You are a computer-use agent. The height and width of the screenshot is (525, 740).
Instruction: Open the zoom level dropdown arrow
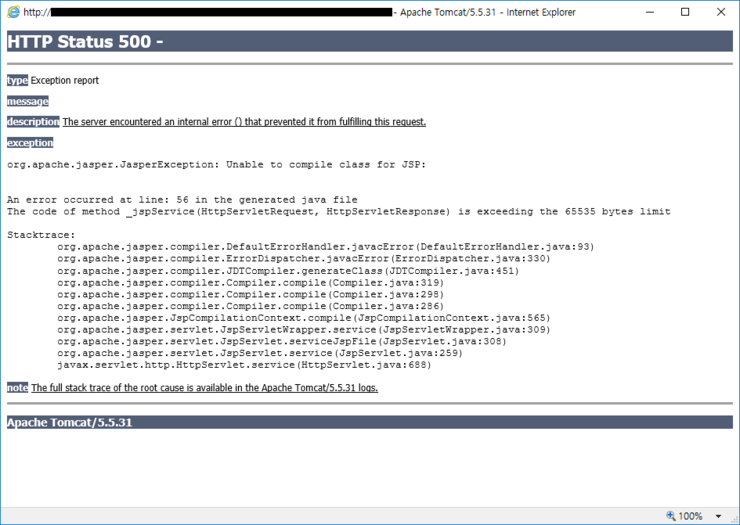pos(718,517)
